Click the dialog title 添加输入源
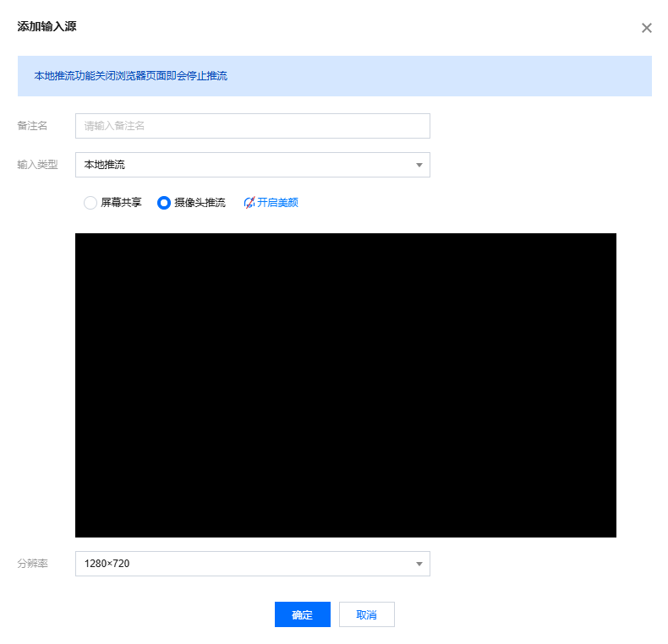668x644 pixels. tap(47, 26)
